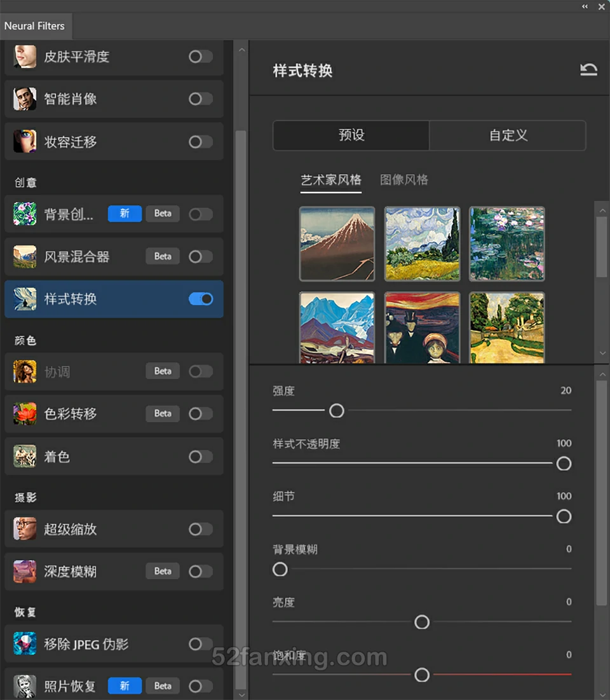Toggle the 背景创建 switch
The image size is (610, 700).
(x=200, y=214)
